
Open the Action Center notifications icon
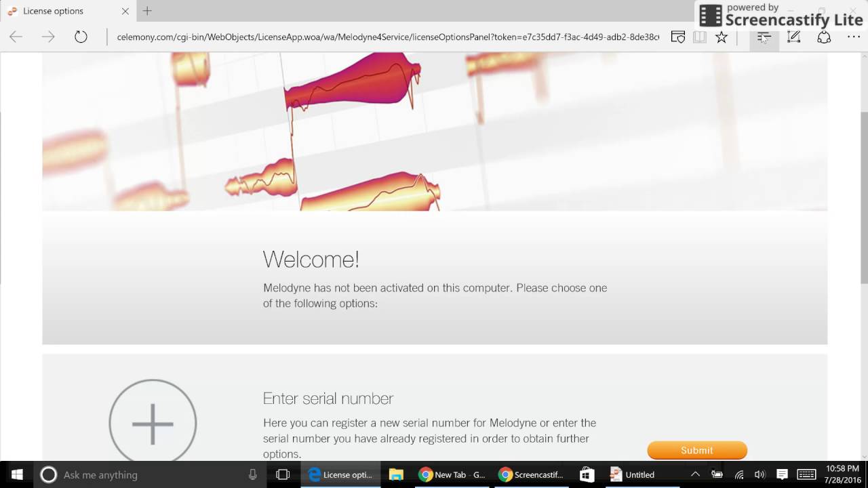782,474
